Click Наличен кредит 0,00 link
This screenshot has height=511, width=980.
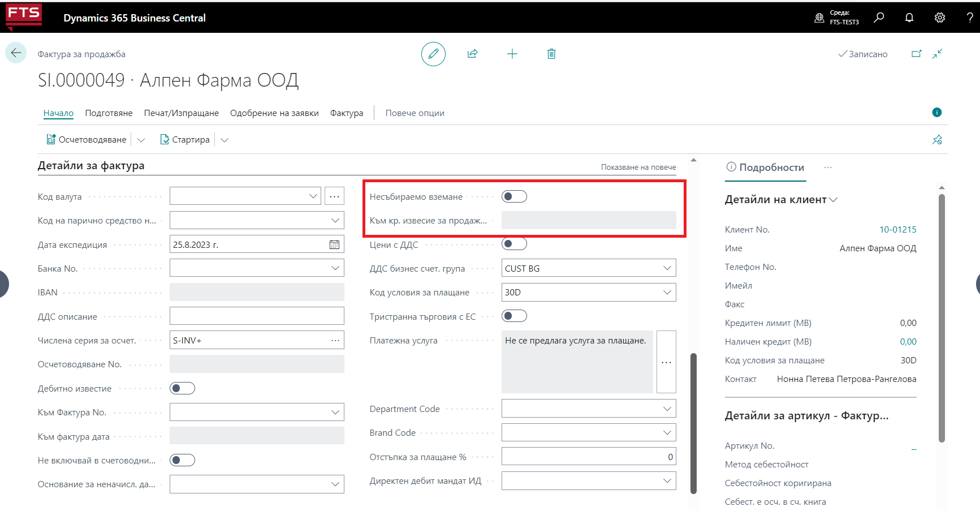[x=908, y=341]
